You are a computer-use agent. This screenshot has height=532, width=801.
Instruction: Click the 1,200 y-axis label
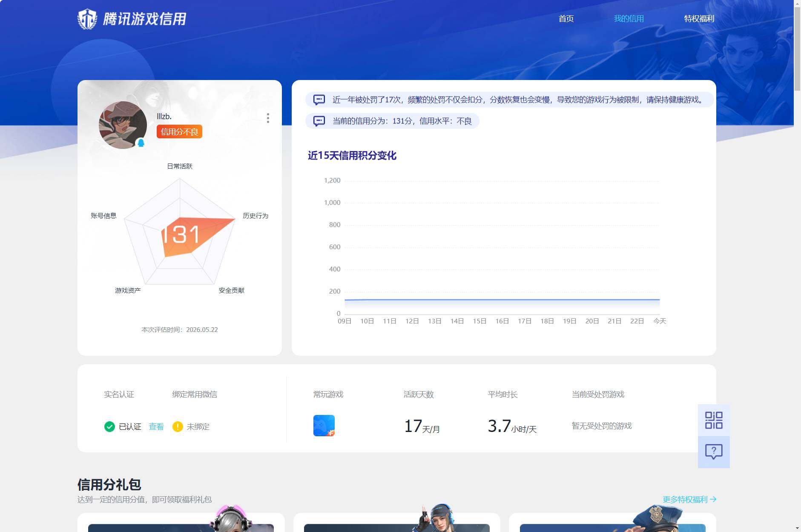(x=332, y=180)
